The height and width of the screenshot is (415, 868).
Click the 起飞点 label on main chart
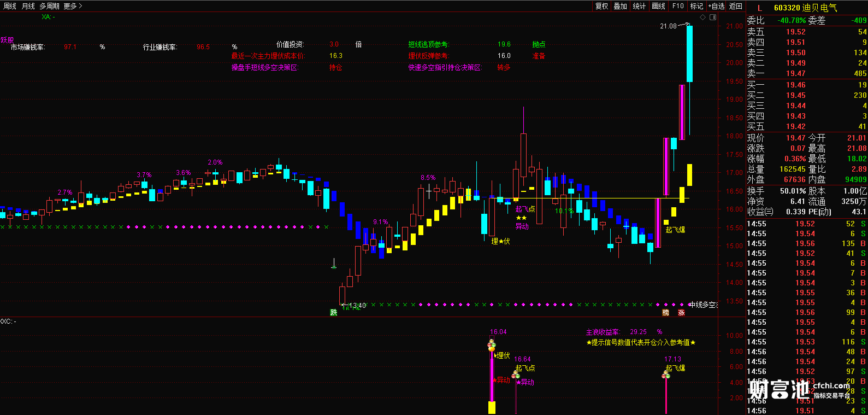pyautogui.click(x=525, y=209)
